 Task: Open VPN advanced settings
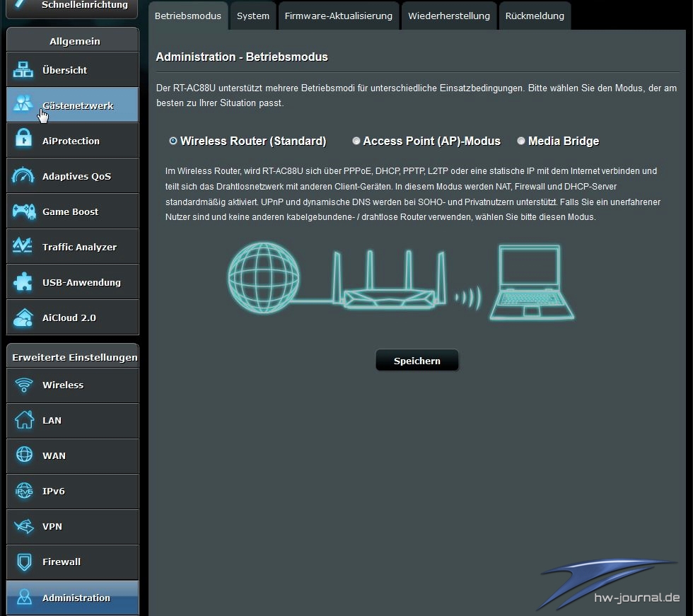pos(72,526)
